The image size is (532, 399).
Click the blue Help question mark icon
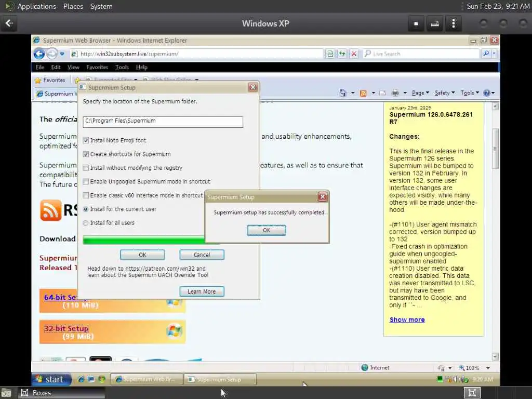pyautogui.click(x=486, y=93)
